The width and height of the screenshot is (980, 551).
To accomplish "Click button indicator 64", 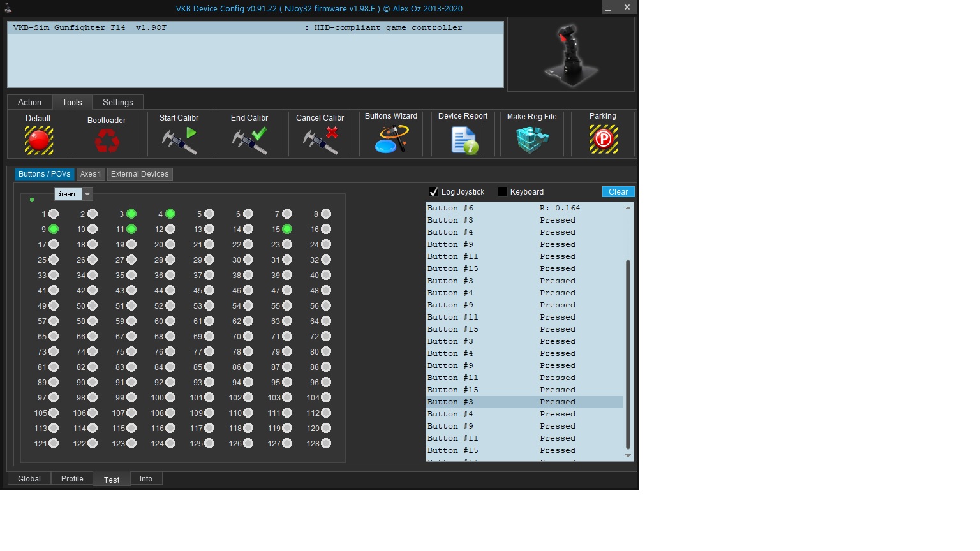I will click(326, 321).
